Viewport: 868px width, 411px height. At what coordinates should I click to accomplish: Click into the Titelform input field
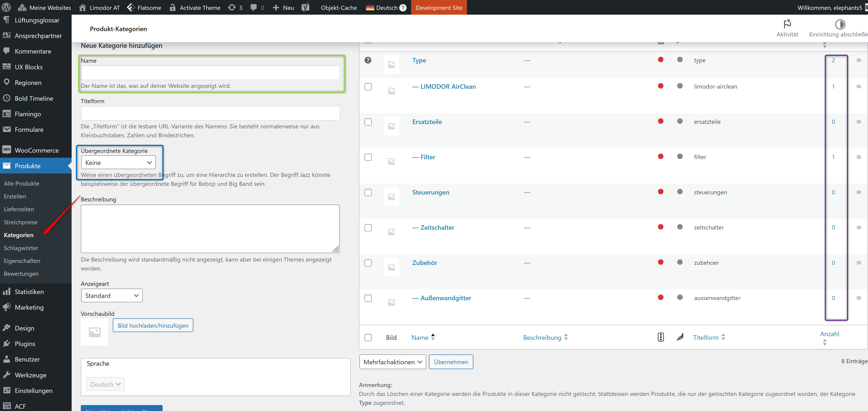pos(210,113)
